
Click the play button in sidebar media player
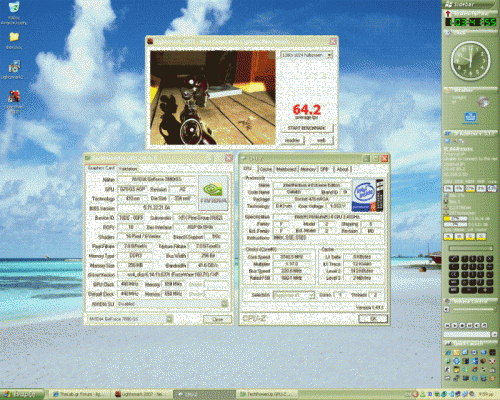[455, 325]
